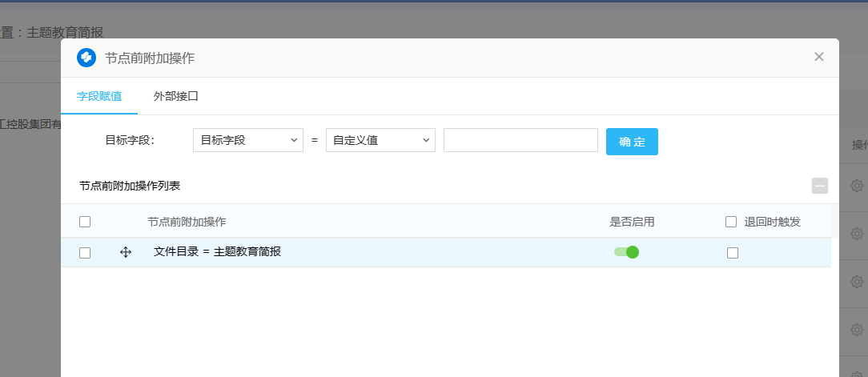
Task: Collapse the 节点前附加操作列表 section with minus icon
Action: [x=820, y=186]
